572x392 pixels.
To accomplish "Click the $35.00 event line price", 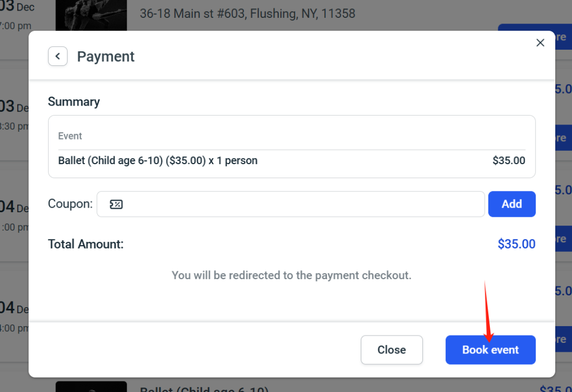I will point(509,161).
